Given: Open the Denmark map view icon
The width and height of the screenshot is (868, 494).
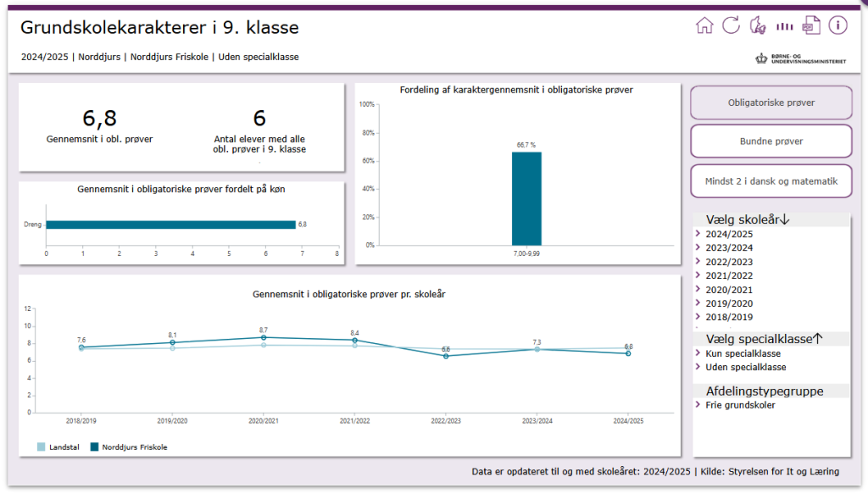Looking at the screenshot, I should (x=758, y=25).
